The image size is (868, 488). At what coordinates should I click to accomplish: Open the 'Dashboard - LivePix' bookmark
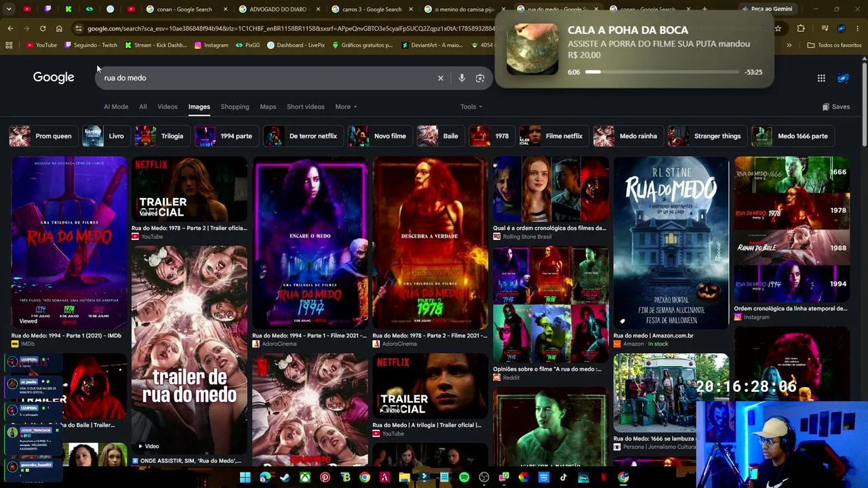[296, 45]
